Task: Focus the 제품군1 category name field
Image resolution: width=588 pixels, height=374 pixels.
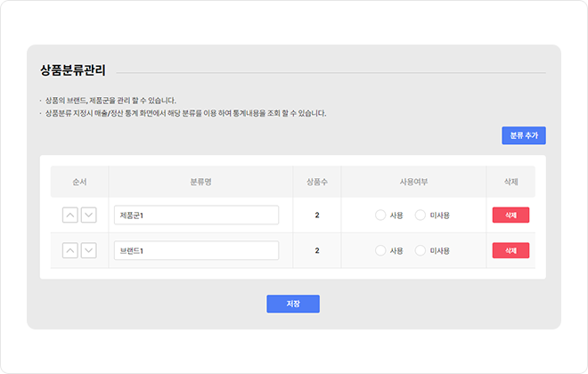Action: pos(197,215)
